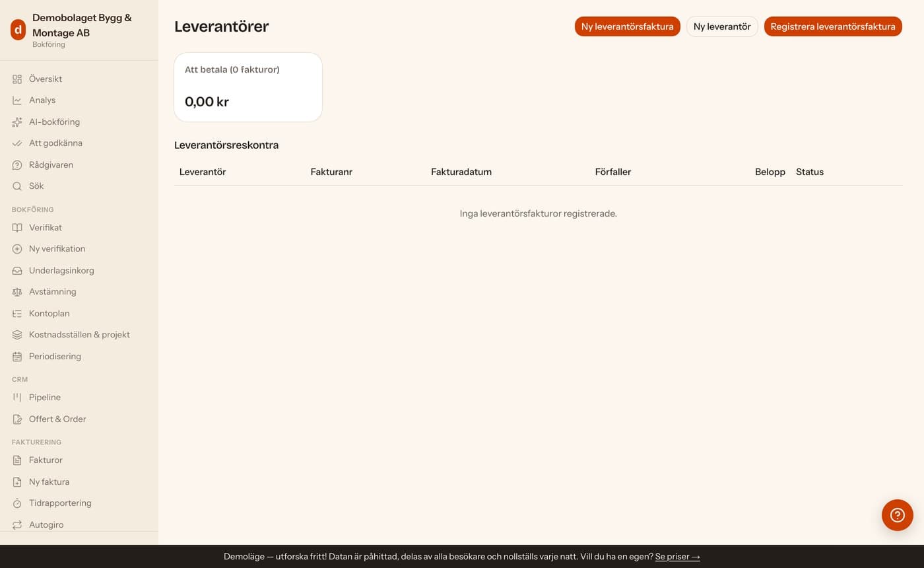Viewport: 924px width, 568px height.
Task: Click the Belopp column header
Action: tap(770, 172)
